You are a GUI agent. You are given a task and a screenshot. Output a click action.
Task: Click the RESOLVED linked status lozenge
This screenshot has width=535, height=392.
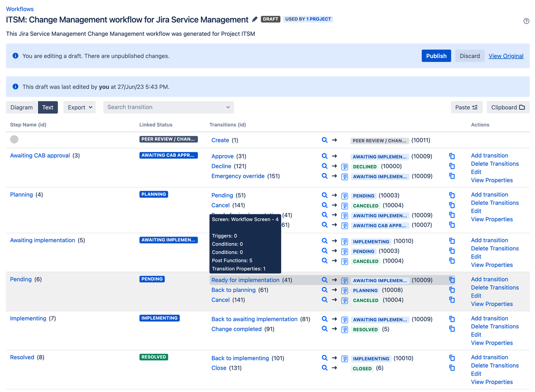tap(154, 357)
